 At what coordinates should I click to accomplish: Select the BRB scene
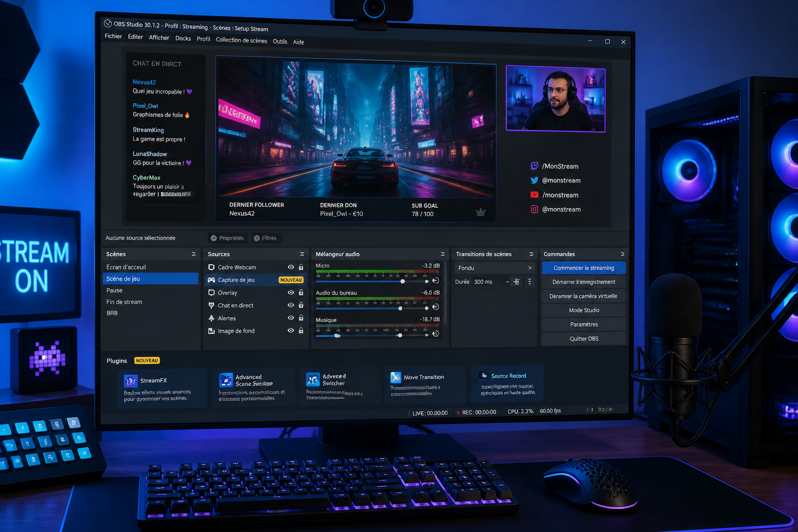[151, 313]
